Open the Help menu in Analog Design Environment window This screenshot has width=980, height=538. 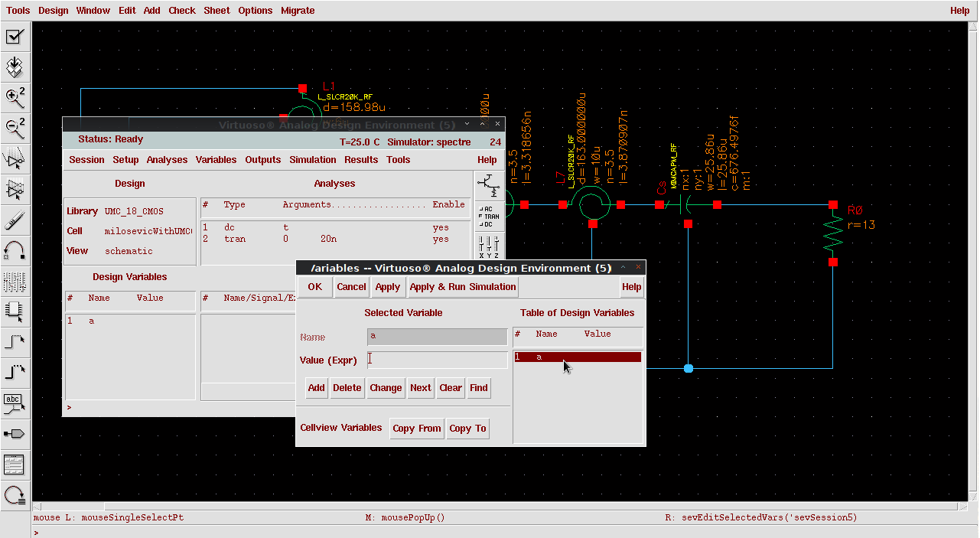pos(487,160)
